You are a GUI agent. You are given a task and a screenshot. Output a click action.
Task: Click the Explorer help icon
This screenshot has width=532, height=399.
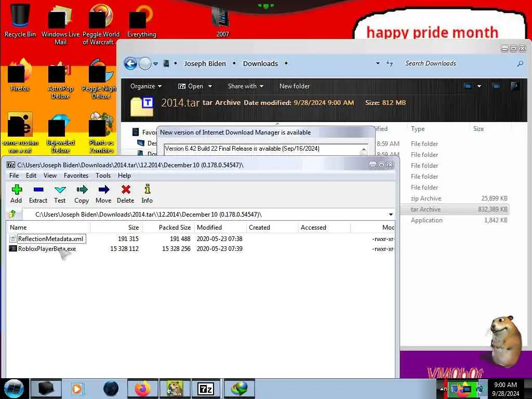click(x=515, y=86)
